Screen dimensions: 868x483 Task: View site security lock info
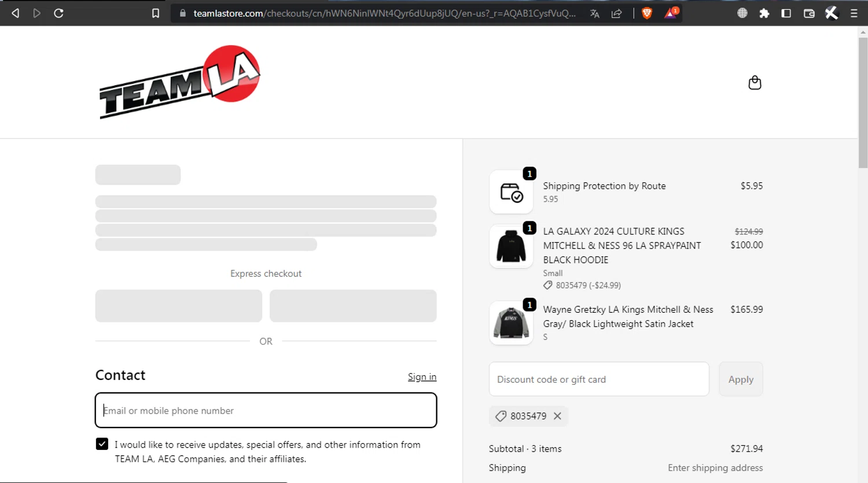183,13
